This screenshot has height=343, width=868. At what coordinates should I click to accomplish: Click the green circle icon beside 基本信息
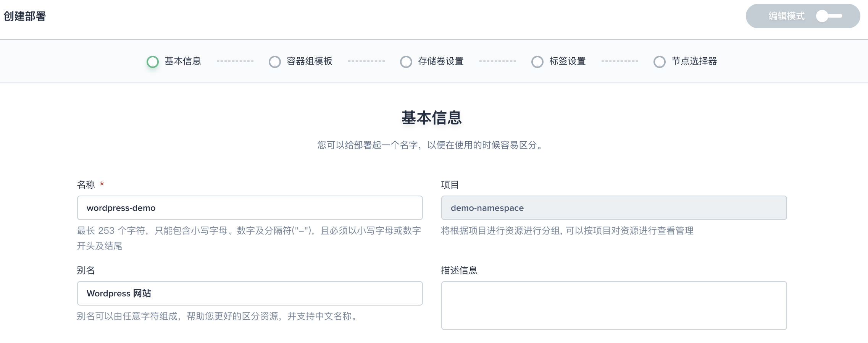153,61
